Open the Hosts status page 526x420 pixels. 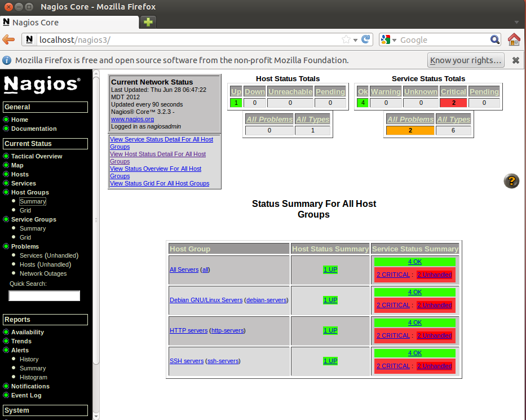[x=20, y=174]
